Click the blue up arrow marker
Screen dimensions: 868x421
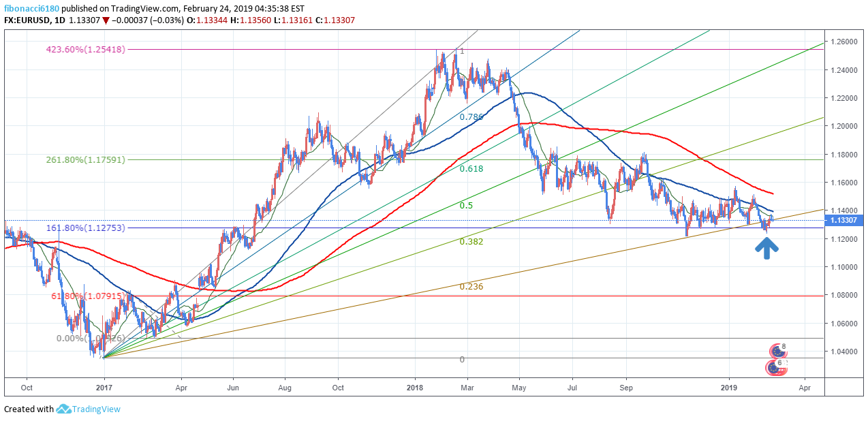click(766, 249)
